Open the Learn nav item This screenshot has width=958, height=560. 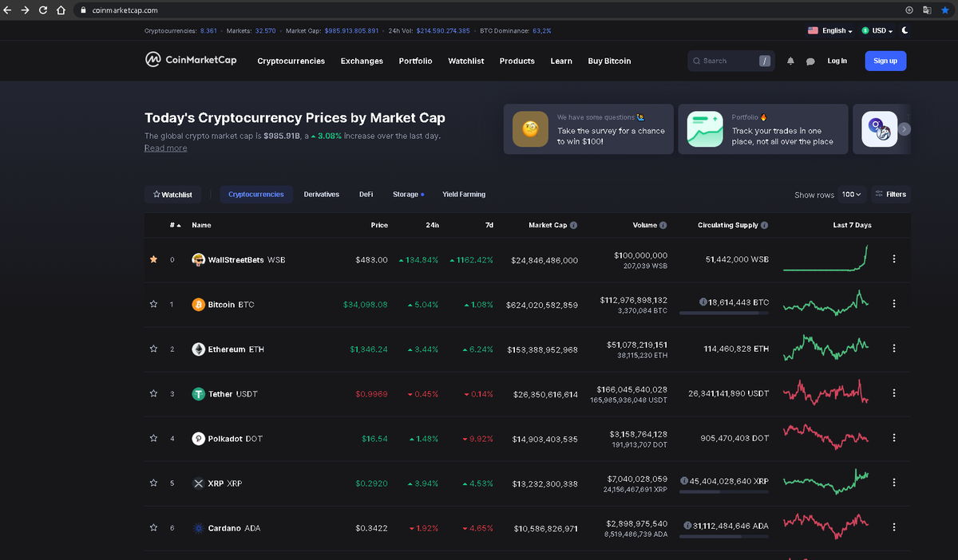561,61
